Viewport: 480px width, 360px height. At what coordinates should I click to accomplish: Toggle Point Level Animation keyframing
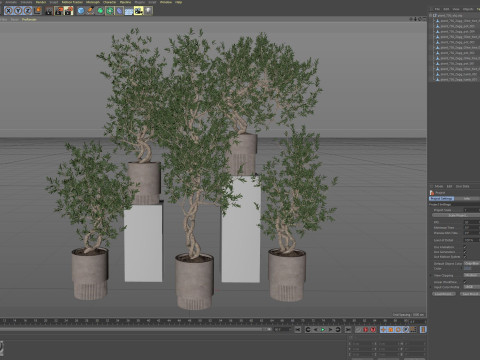click(x=413, y=329)
